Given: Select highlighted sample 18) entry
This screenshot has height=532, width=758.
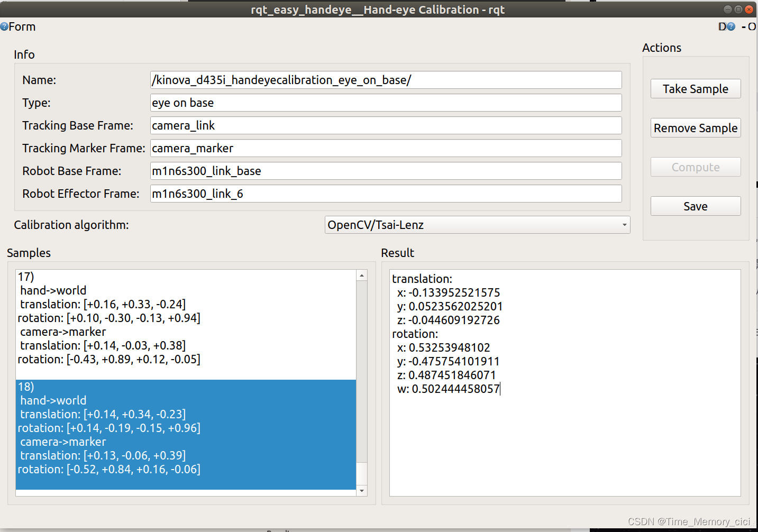Looking at the screenshot, I should (x=186, y=435).
